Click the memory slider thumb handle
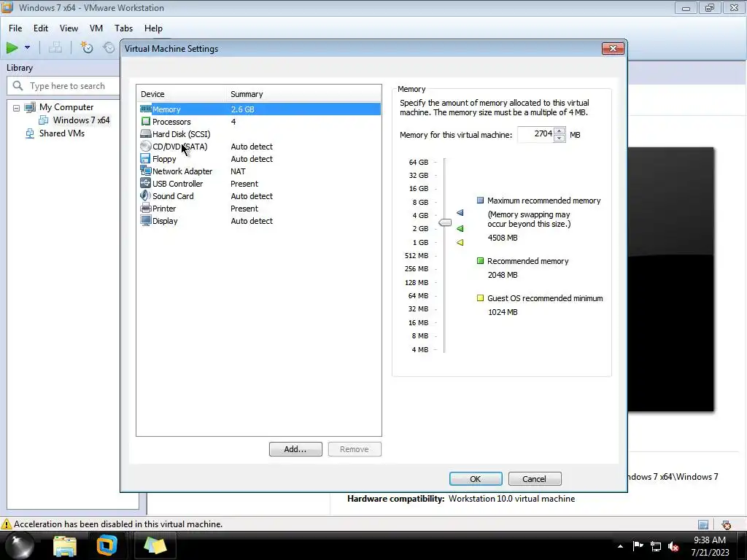The height and width of the screenshot is (560, 747). click(445, 222)
